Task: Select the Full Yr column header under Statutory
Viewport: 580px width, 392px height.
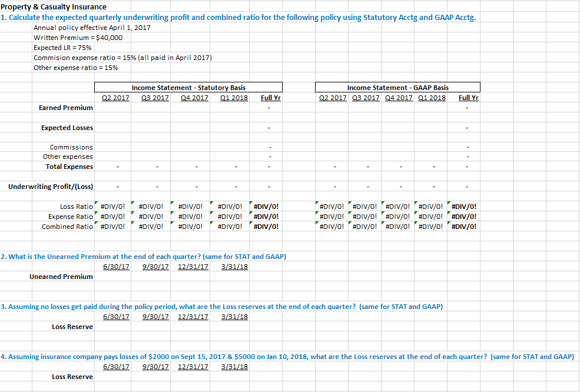Action: [270, 97]
